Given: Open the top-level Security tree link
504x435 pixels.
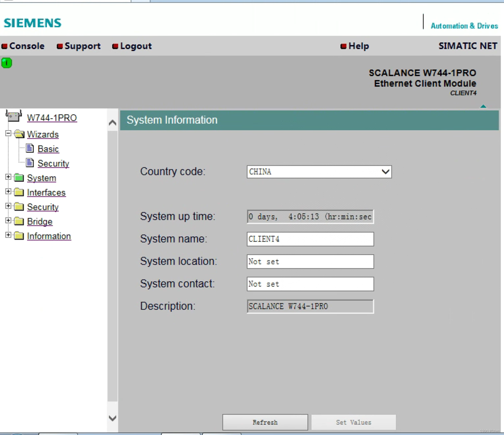Looking at the screenshot, I should (x=43, y=207).
